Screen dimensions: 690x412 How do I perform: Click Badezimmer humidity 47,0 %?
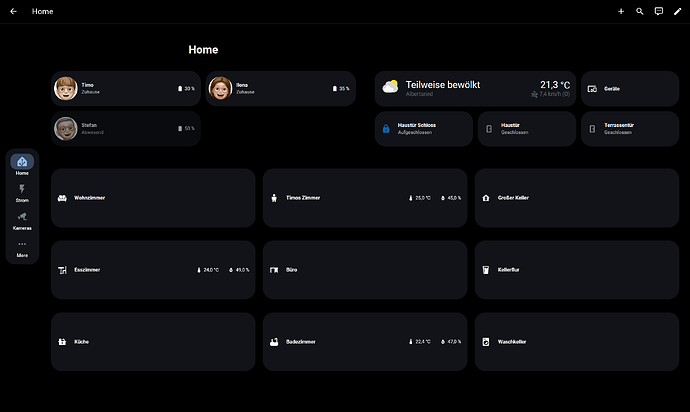point(451,342)
